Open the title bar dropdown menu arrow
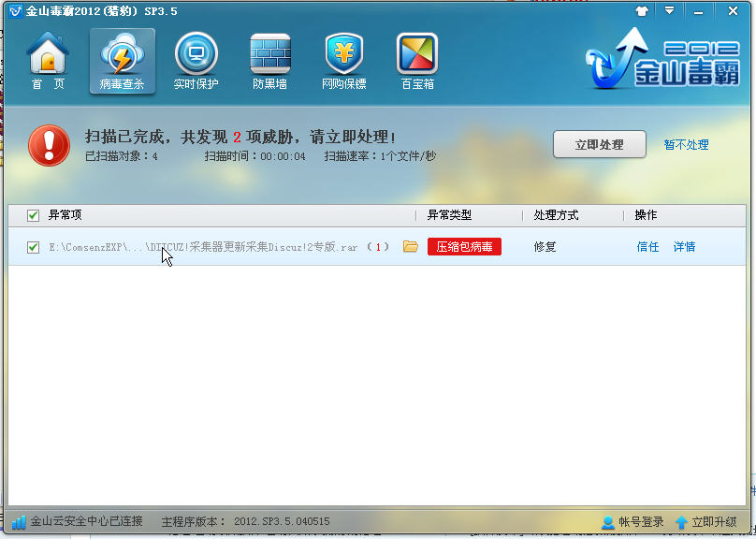This screenshot has height=539, width=756. [669, 10]
